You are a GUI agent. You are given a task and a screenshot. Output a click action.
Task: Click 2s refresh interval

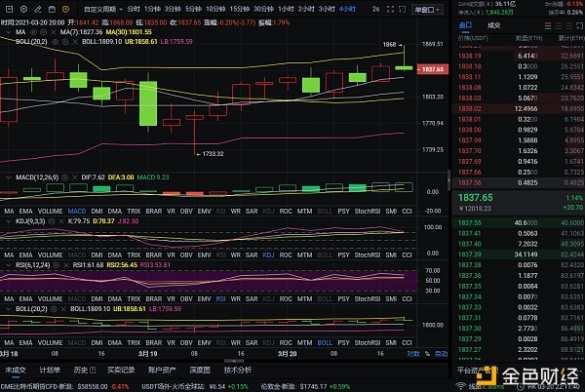(375, 9)
